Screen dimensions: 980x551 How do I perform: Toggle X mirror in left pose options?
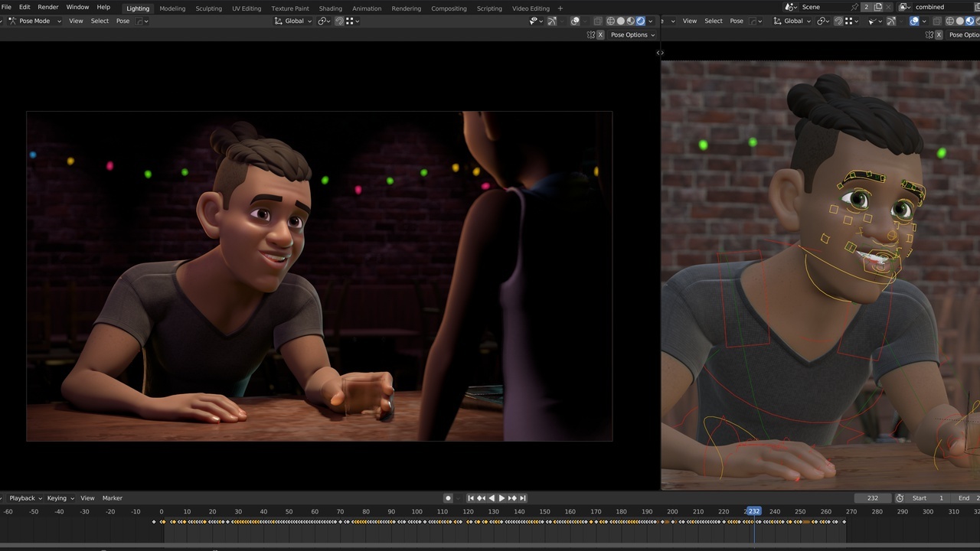coord(600,35)
